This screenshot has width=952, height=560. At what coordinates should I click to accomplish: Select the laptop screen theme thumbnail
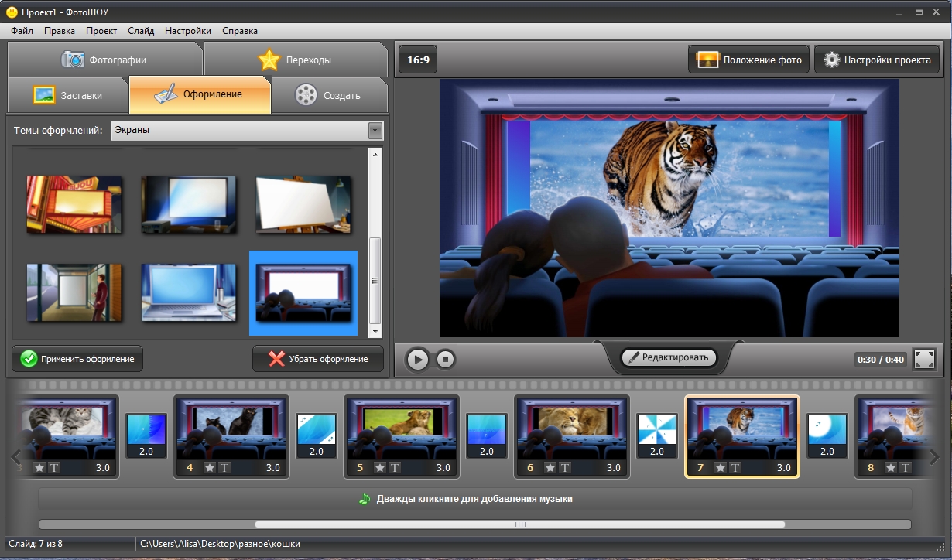[189, 292]
